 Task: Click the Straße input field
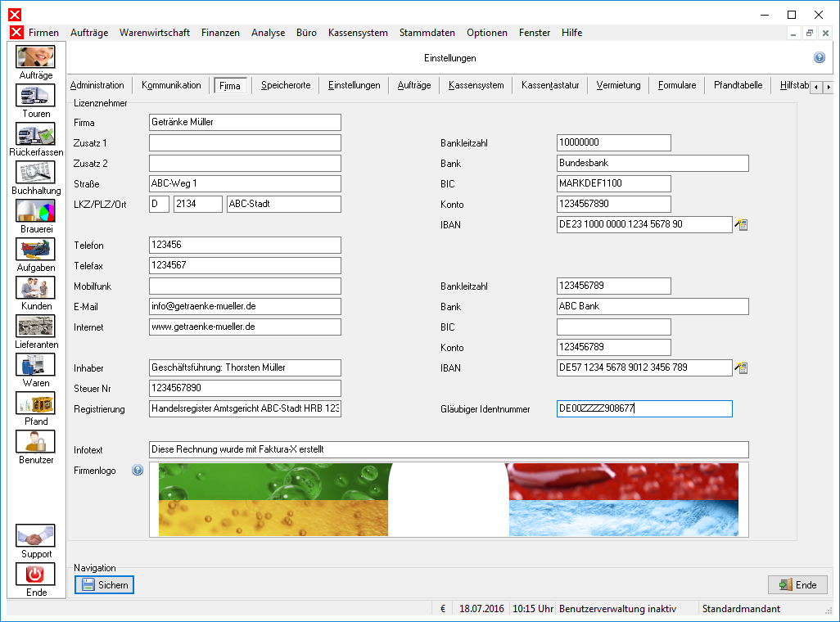(x=245, y=183)
